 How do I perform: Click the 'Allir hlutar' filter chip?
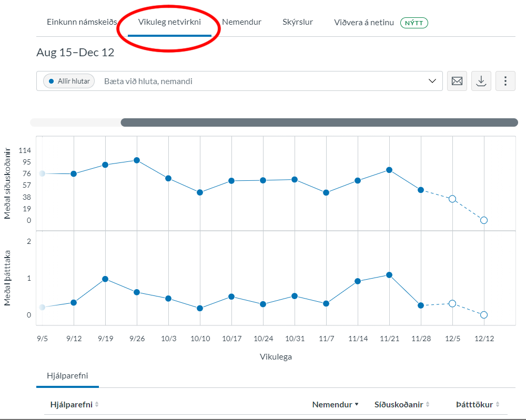tap(69, 81)
